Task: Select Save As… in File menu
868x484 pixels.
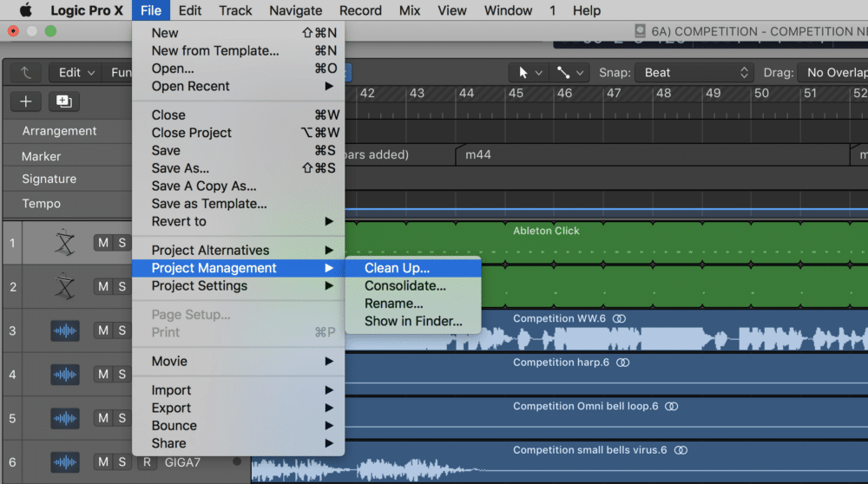Action: (238, 168)
